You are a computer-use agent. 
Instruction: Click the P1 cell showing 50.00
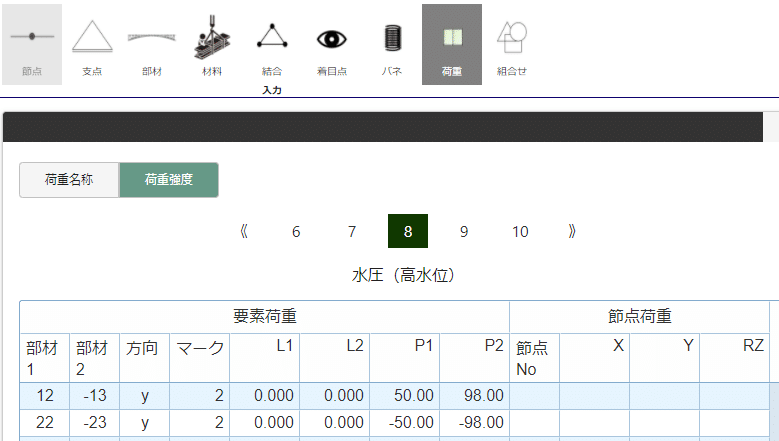(x=404, y=396)
